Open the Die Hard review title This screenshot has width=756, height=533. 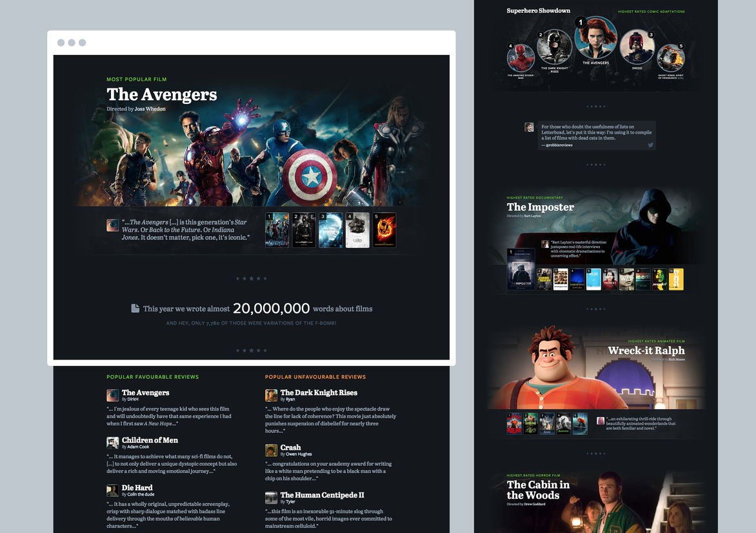pyautogui.click(x=137, y=488)
